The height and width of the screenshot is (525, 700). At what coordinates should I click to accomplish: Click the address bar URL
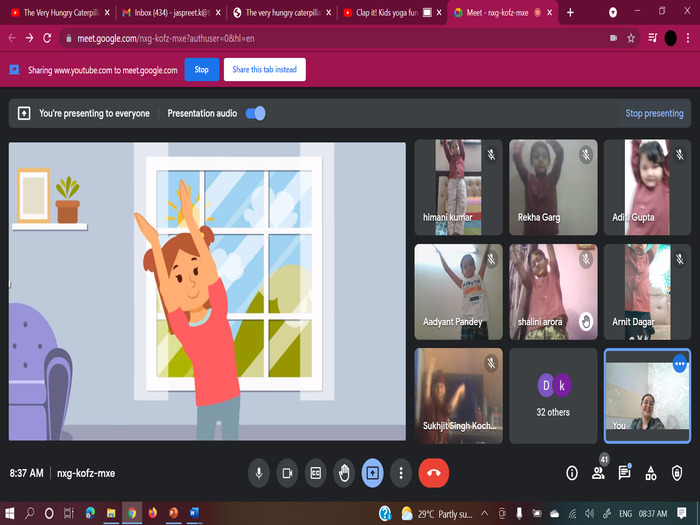click(166, 39)
